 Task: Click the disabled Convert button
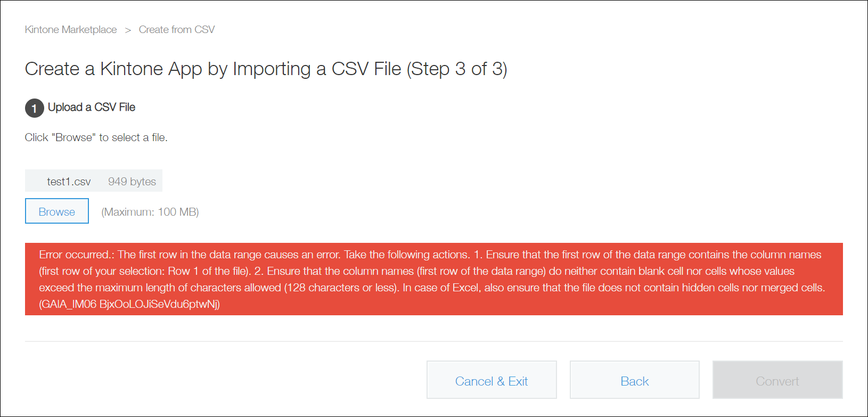click(x=777, y=380)
